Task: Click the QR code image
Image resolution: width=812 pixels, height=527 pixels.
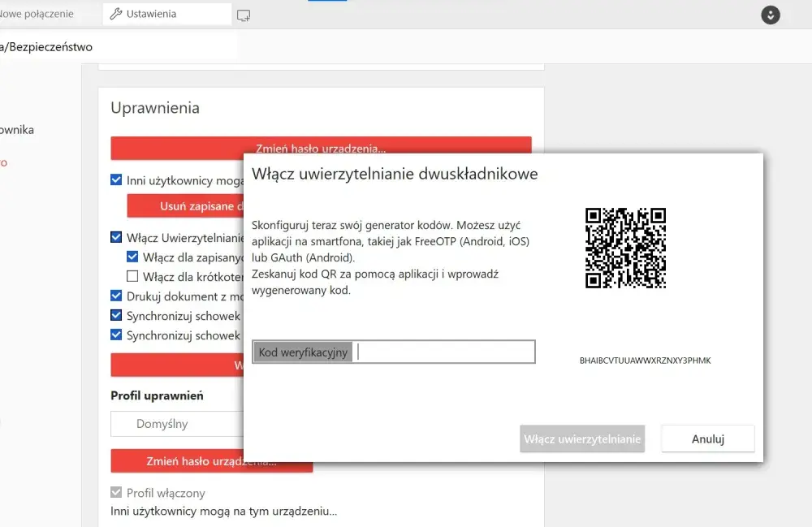Action: pyautogui.click(x=625, y=248)
